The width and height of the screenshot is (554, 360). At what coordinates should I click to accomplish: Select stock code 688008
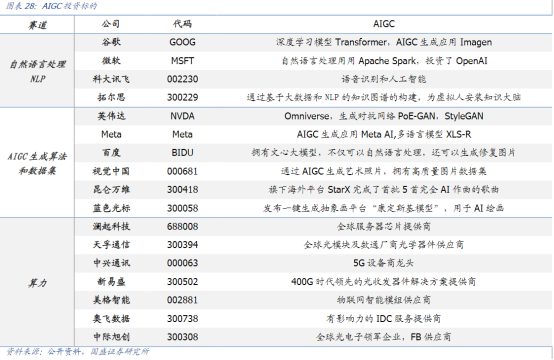pyautogui.click(x=182, y=226)
